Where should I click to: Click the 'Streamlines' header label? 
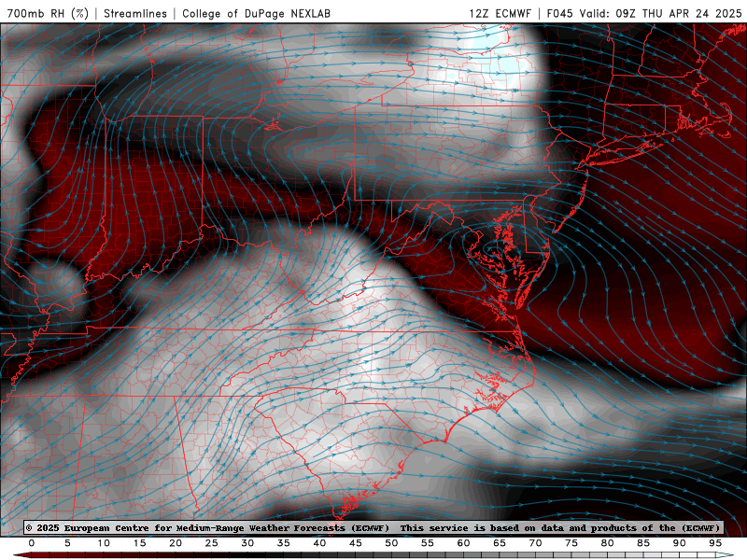(x=135, y=13)
